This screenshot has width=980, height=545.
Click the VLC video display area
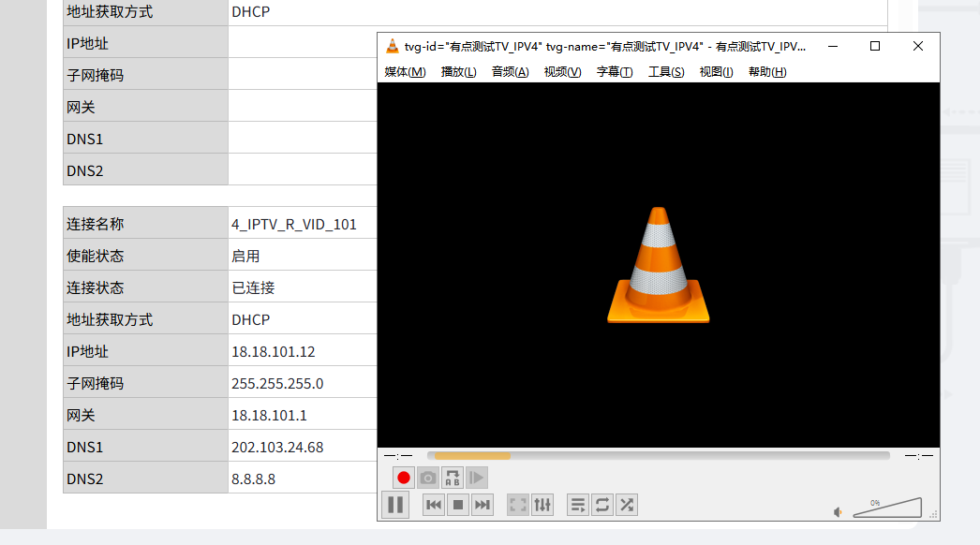coord(658,264)
